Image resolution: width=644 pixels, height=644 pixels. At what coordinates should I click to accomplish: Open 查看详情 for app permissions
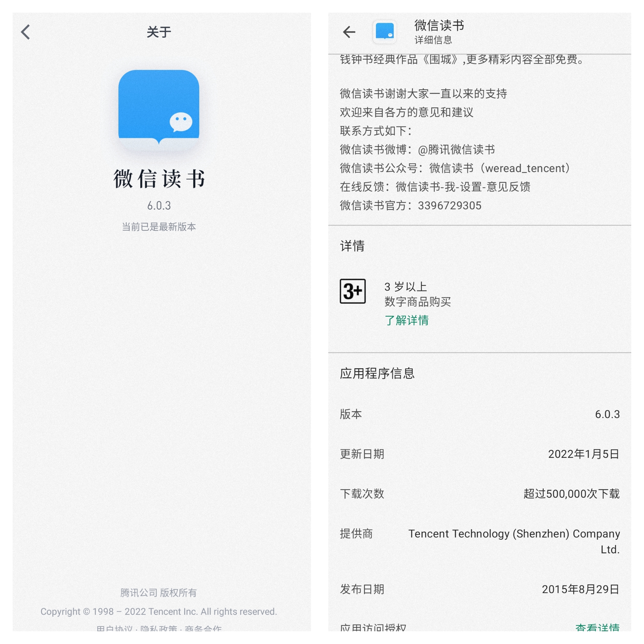pyautogui.click(x=597, y=627)
